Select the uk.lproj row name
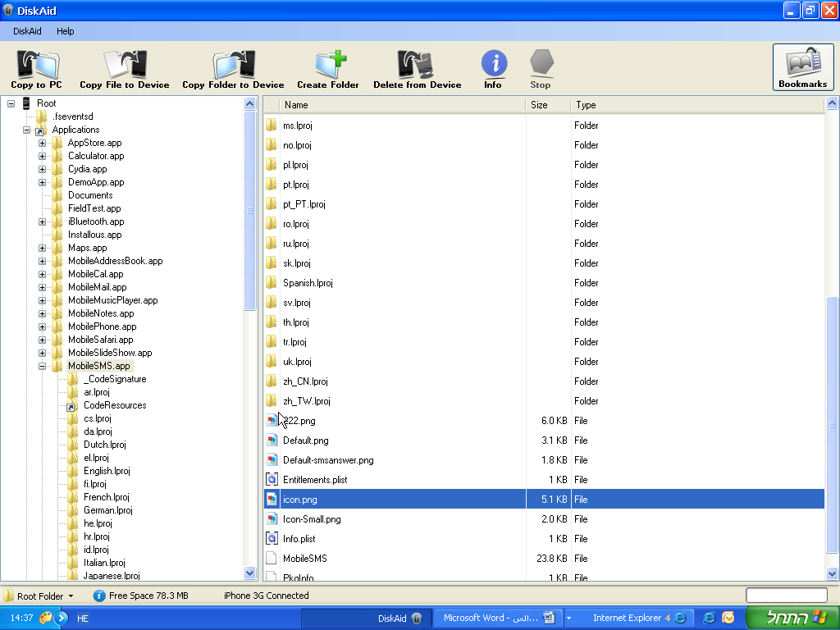Image resolution: width=840 pixels, height=630 pixels. coord(297,362)
